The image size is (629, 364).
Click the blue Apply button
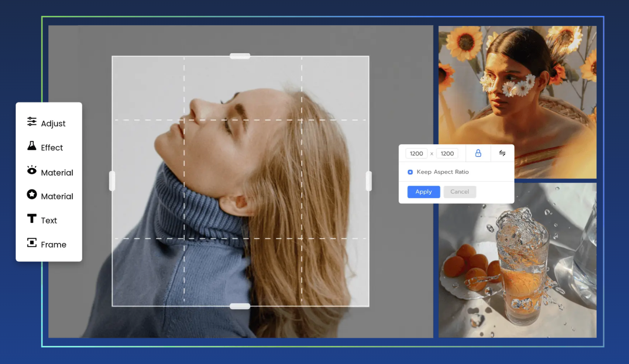(424, 192)
